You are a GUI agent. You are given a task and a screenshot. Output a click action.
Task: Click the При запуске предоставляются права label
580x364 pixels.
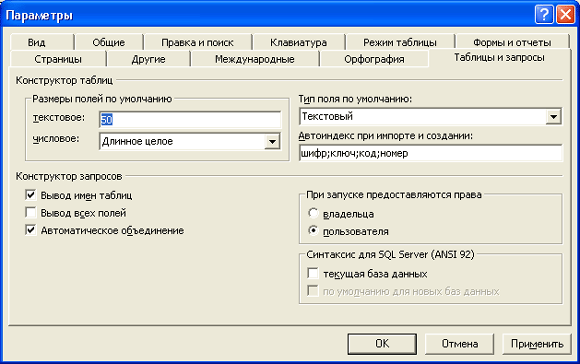tap(394, 195)
